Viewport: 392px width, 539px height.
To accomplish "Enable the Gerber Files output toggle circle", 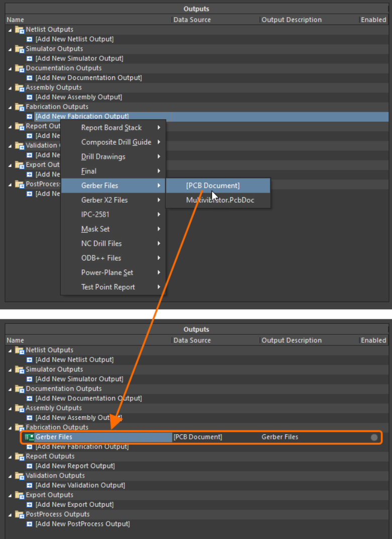I will pos(374,437).
